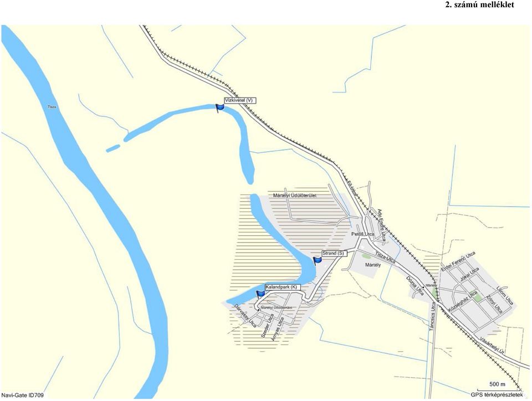Click the Darvassy Utca street label
This screenshot has height=401, width=532.
245,316
